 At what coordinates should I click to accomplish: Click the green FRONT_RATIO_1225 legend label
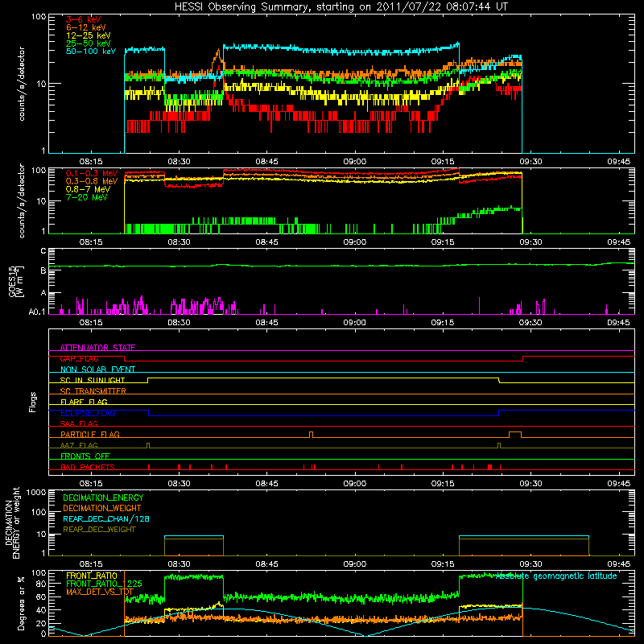point(104,584)
